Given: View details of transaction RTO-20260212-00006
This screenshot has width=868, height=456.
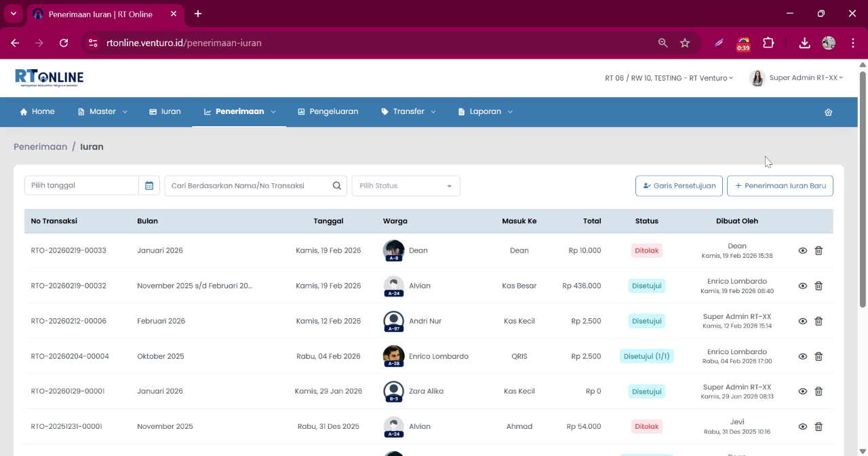Looking at the screenshot, I should click(x=802, y=321).
